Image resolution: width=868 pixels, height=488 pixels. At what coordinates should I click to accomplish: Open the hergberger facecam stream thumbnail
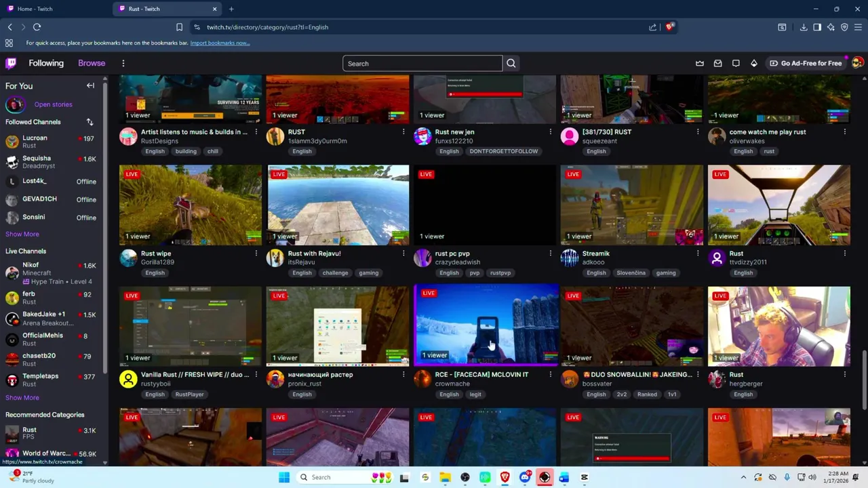click(779, 326)
